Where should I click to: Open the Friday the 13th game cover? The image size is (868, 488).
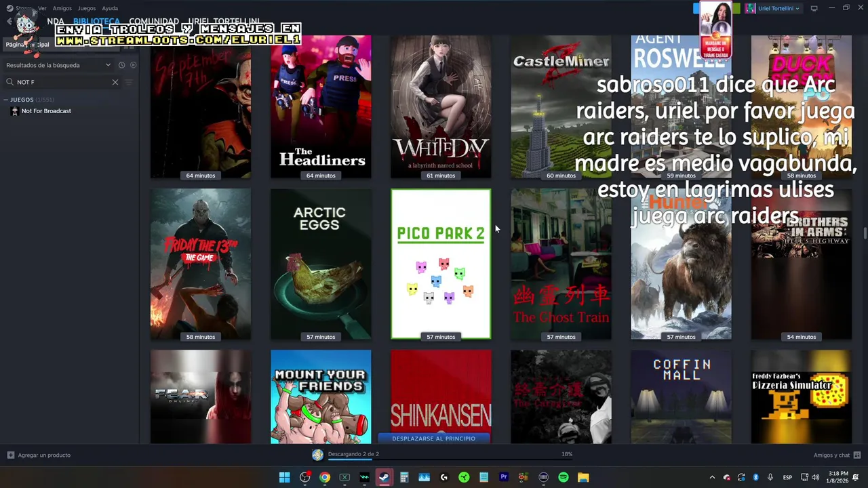(201, 264)
